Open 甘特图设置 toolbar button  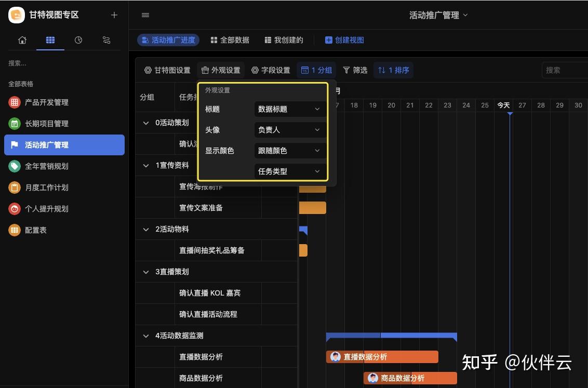(x=167, y=70)
